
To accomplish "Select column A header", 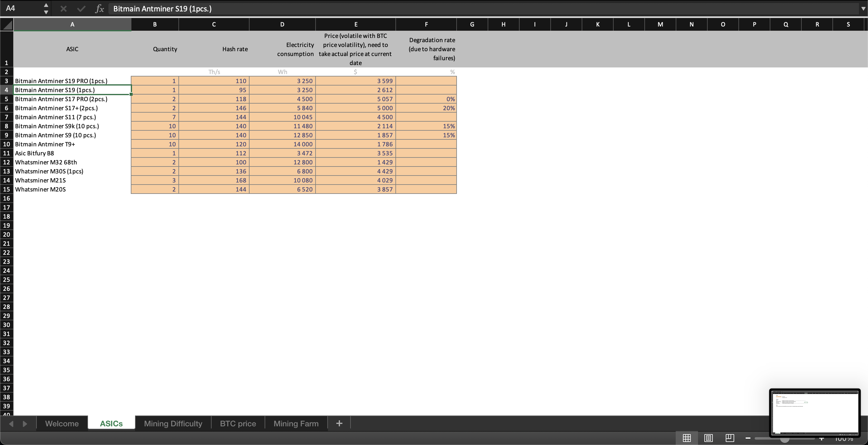I will pyautogui.click(x=72, y=24).
